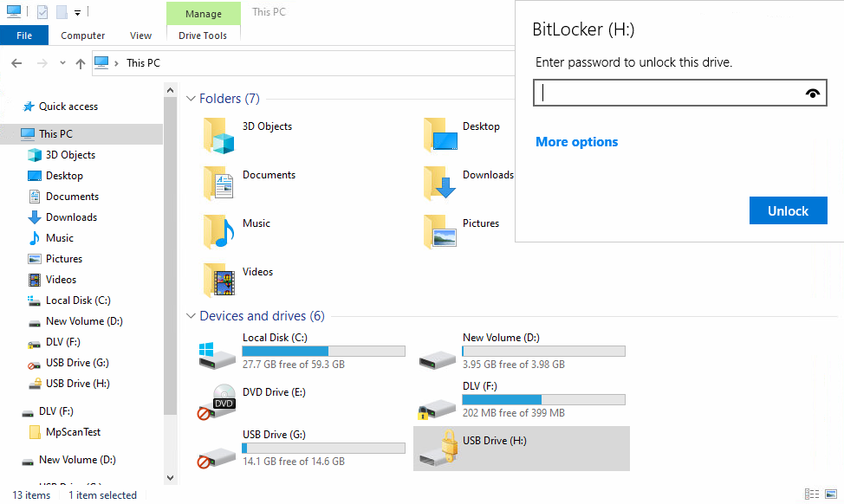Open the File menu tab

click(x=24, y=36)
